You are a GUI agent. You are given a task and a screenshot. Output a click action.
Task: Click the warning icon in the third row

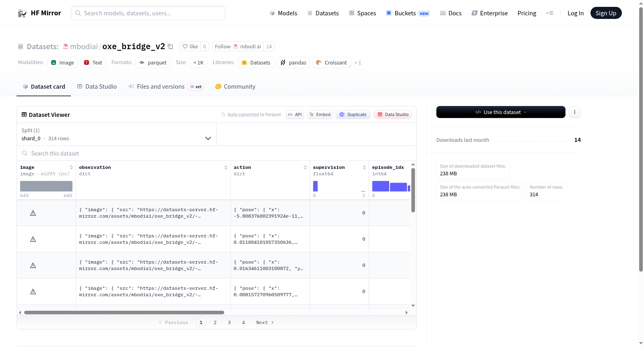(x=33, y=265)
